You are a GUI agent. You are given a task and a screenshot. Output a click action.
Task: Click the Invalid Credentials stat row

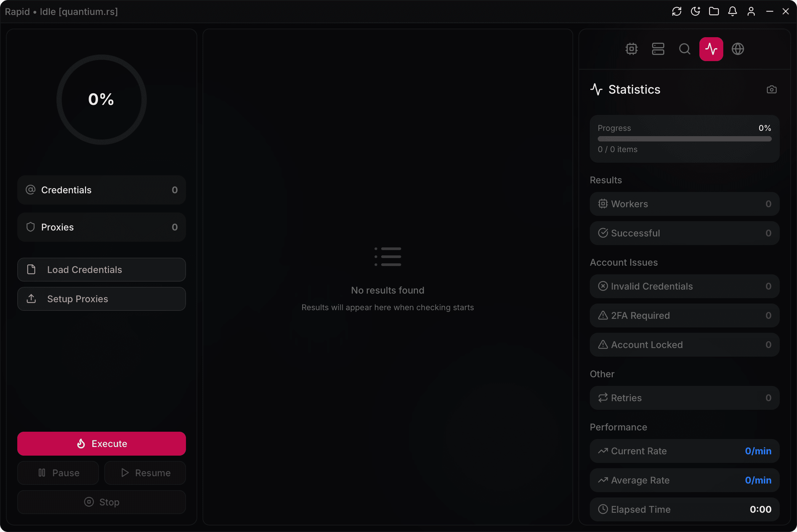tap(684, 286)
